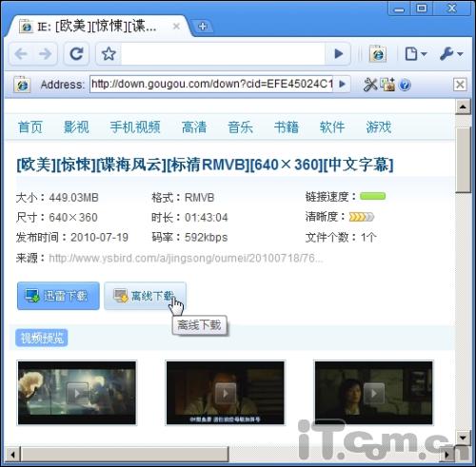
Task: Click the horizontal scrollbar thumb
Action: (x=125, y=455)
